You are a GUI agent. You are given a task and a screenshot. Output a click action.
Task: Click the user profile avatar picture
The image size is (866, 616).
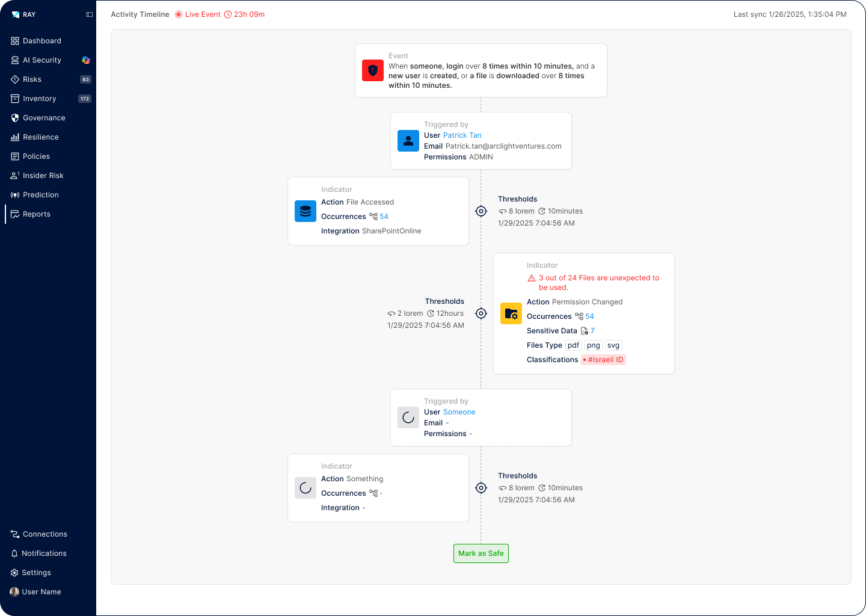(x=14, y=592)
